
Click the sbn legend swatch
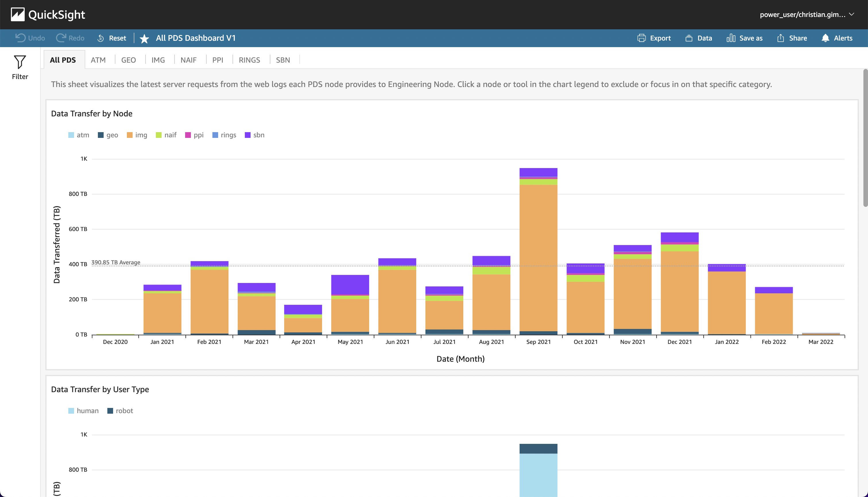click(x=248, y=135)
